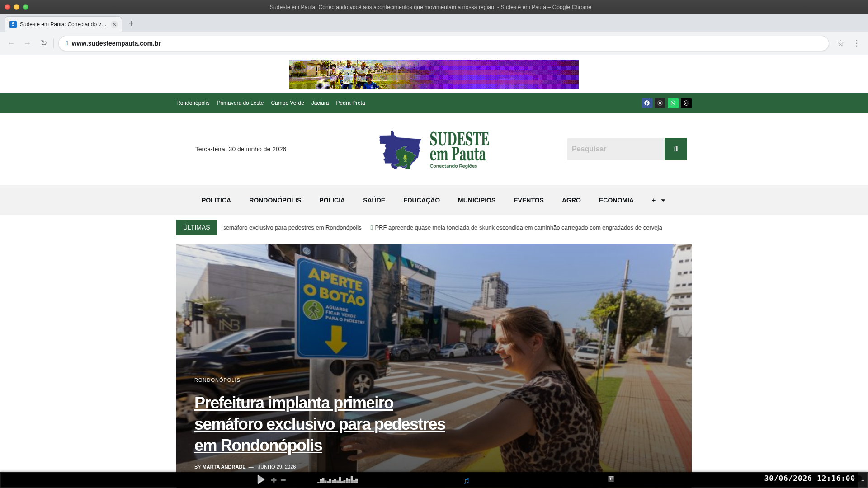
Task: Open the EVENTOS menu section
Action: click(528, 200)
